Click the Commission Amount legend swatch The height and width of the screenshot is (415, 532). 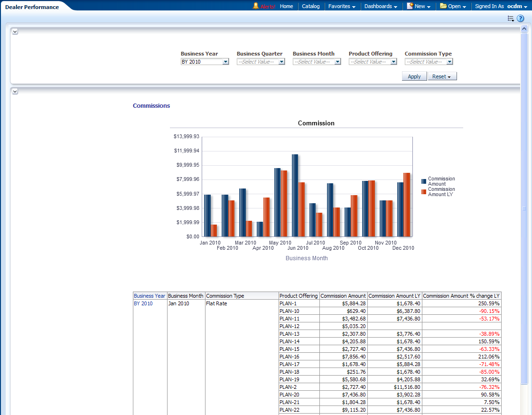tap(424, 181)
